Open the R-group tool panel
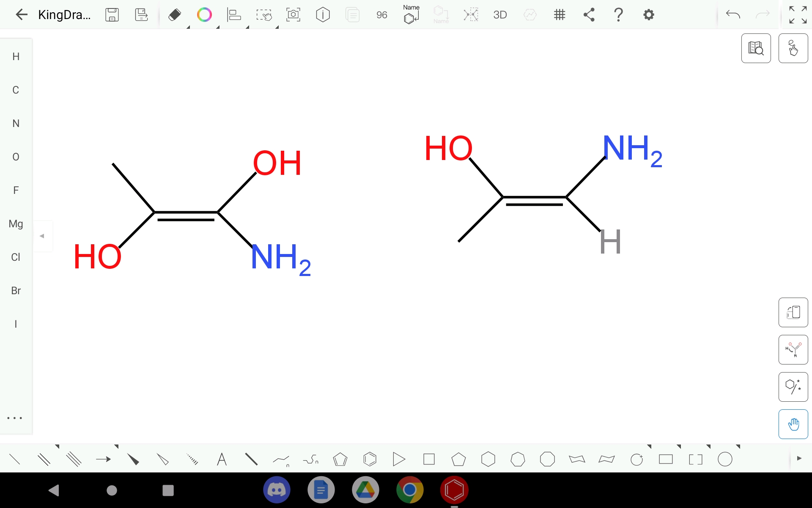Screen dimensions: 812x508 tap(793, 350)
